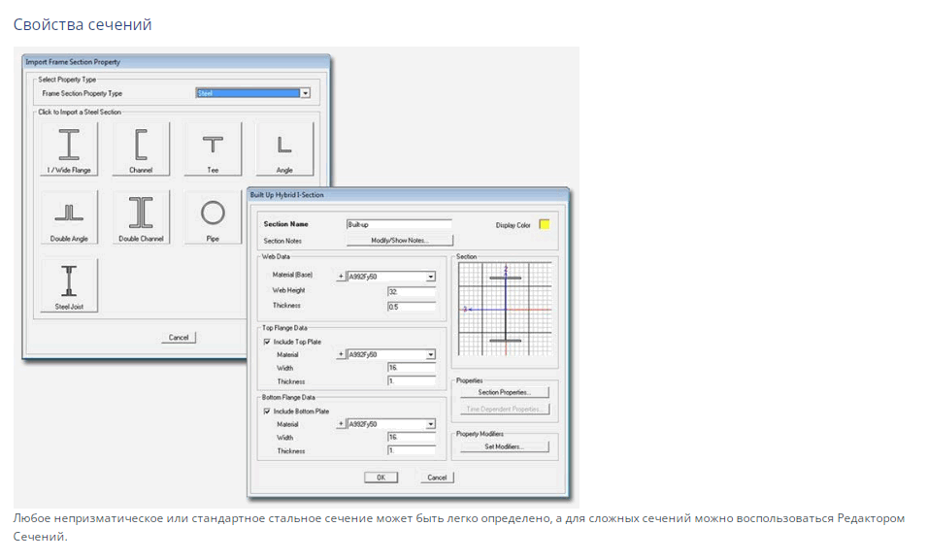Select the Pipe section icon
Image resolution: width=927 pixels, height=560 pixels.
(213, 217)
